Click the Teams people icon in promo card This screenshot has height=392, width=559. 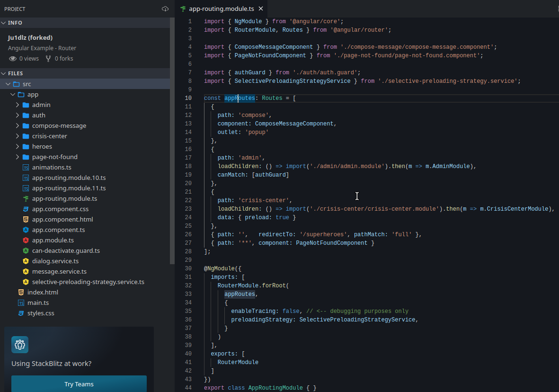(20, 345)
